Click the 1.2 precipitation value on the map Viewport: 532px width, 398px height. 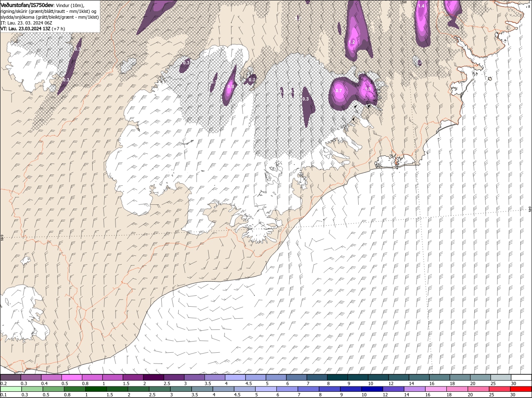pyautogui.click(x=352, y=42)
